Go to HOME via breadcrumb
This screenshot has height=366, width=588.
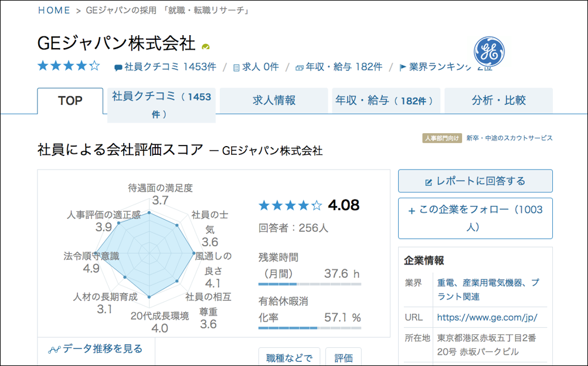(54, 10)
